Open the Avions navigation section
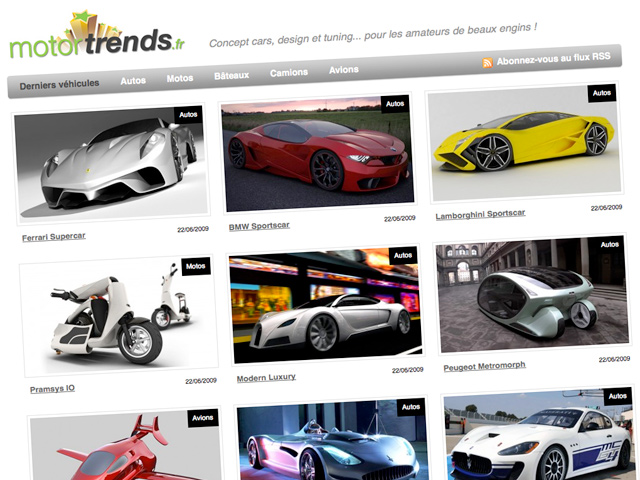Image resolution: width=640 pixels, height=480 pixels. 344,69
